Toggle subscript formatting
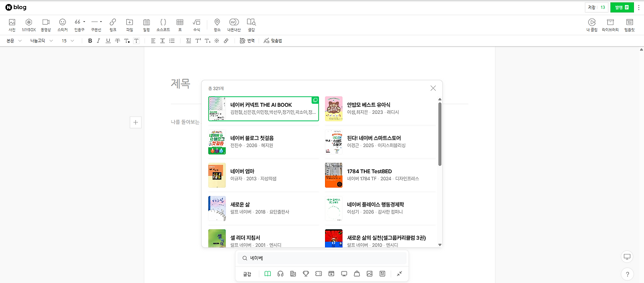 pyautogui.click(x=207, y=41)
